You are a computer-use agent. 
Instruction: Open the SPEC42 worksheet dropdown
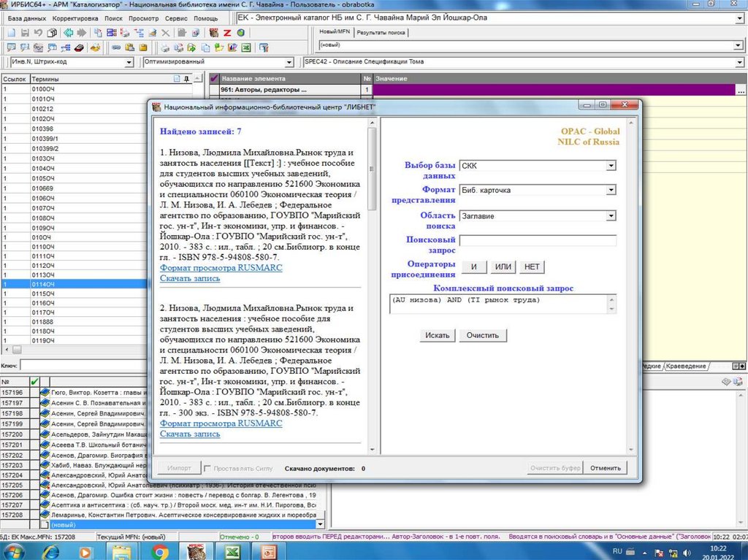[x=741, y=62]
